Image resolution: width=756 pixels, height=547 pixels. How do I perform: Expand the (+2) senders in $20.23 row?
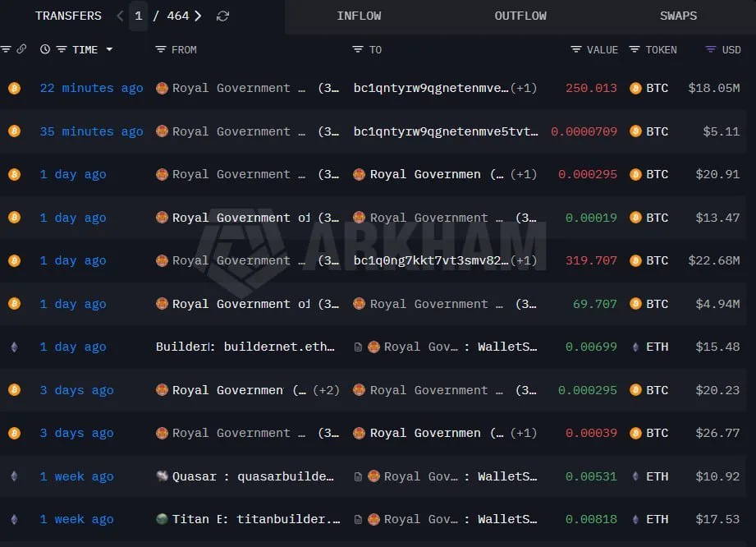pyautogui.click(x=326, y=390)
